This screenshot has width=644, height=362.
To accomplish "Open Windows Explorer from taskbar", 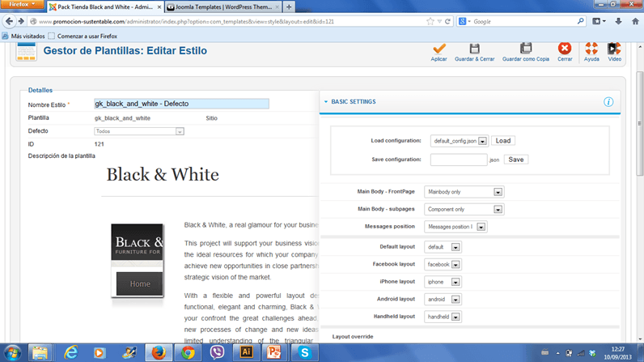I will pos(40,353).
